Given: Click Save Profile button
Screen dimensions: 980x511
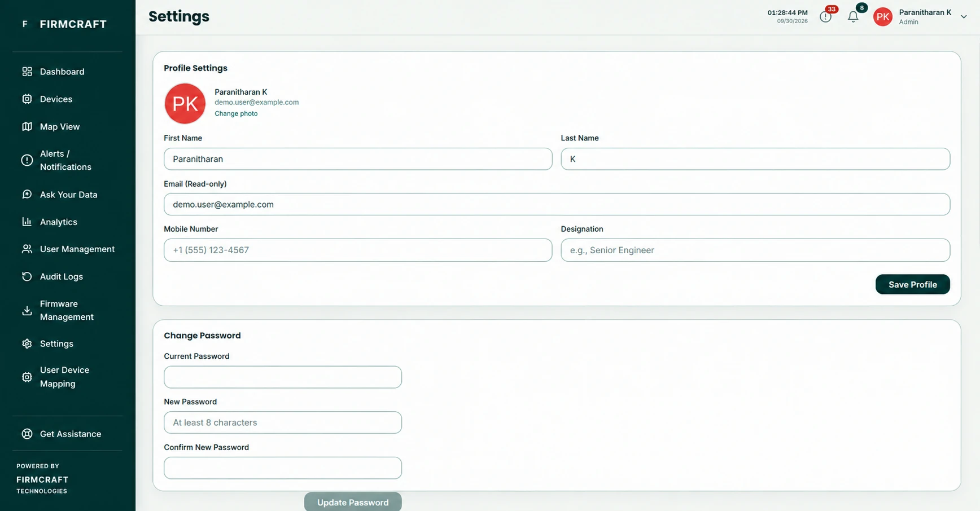Looking at the screenshot, I should 912,284.
